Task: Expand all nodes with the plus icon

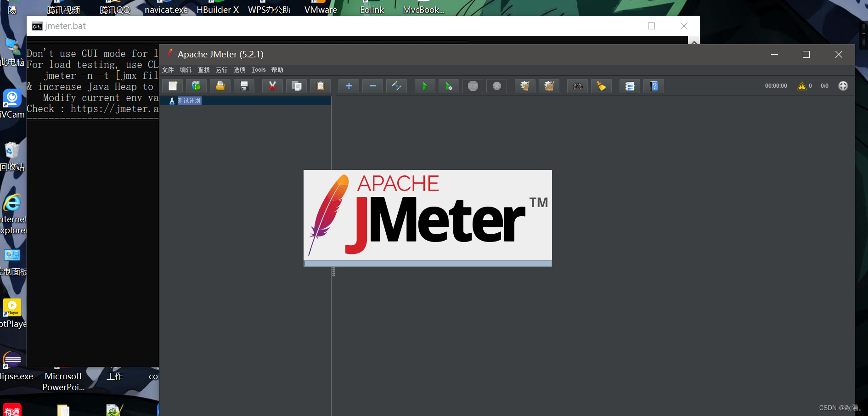Action: click(349, 86)
